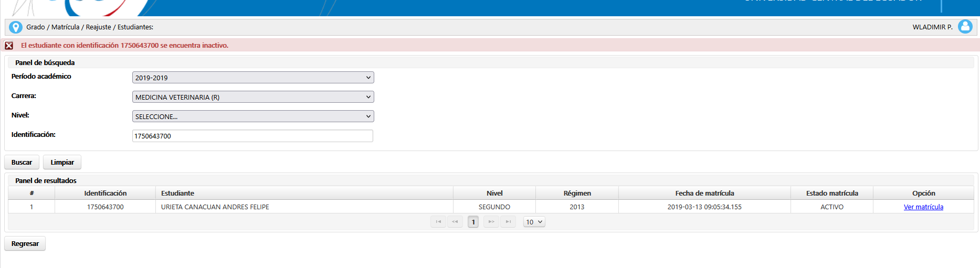
Task: Click row number 1 cell
Action: click(x=31, y=207)
